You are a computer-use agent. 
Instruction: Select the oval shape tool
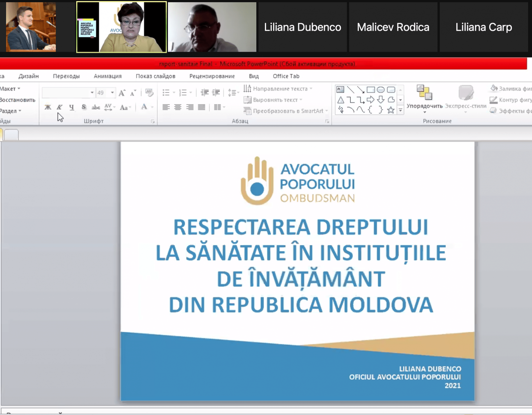coord(381,90)
